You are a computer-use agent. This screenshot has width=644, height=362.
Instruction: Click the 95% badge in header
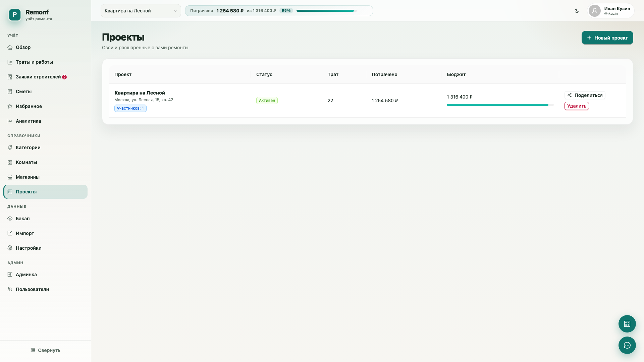coord(286,11)
